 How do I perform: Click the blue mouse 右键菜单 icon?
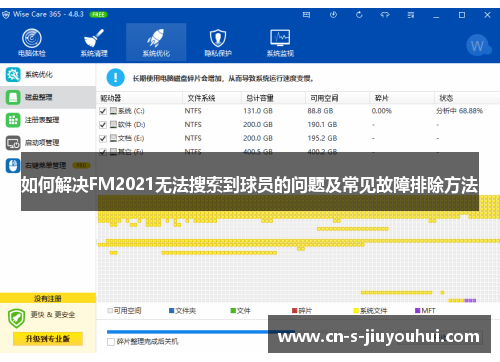tap(13, 165)
